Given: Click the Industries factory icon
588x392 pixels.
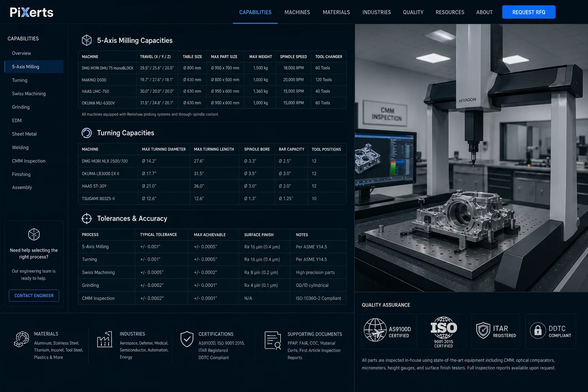Looking at the screenshot, I should [105, 339].
